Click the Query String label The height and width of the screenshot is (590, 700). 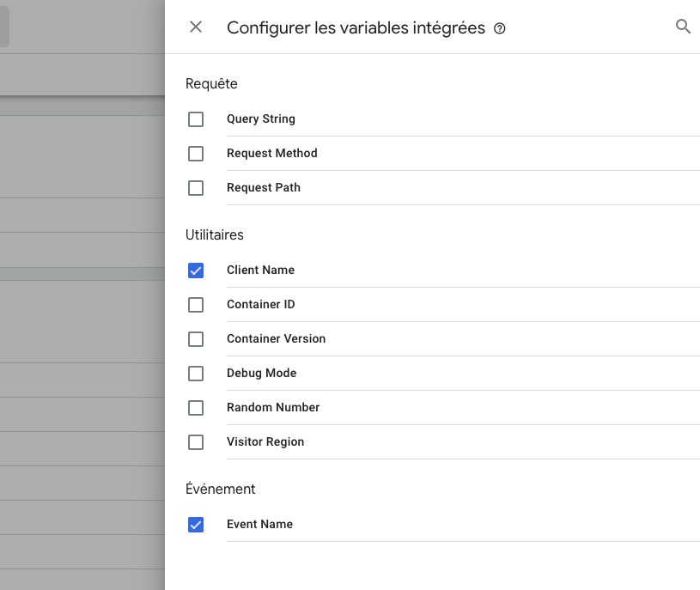click(x=261, y=119)
